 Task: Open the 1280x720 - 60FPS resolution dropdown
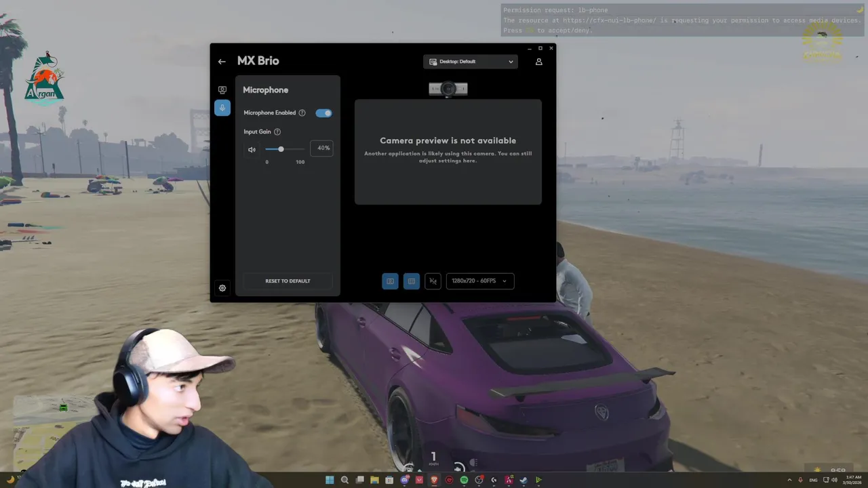(480, 281)
